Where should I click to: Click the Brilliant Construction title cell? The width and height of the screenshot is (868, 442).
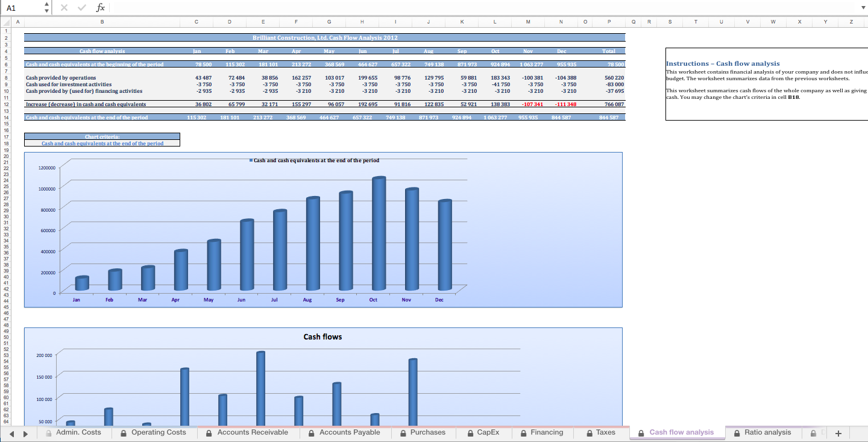325,38
